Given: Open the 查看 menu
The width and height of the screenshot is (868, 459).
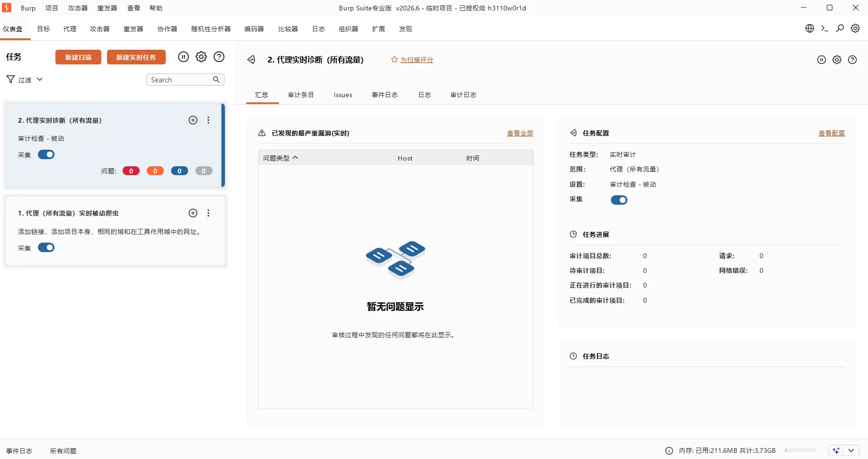Looking at the screenshot, I should point(134,8).
